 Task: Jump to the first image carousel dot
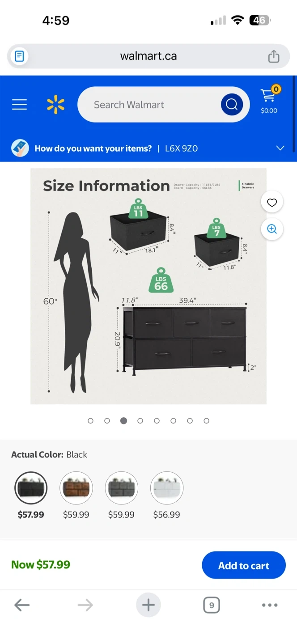[x=90, y=421]
